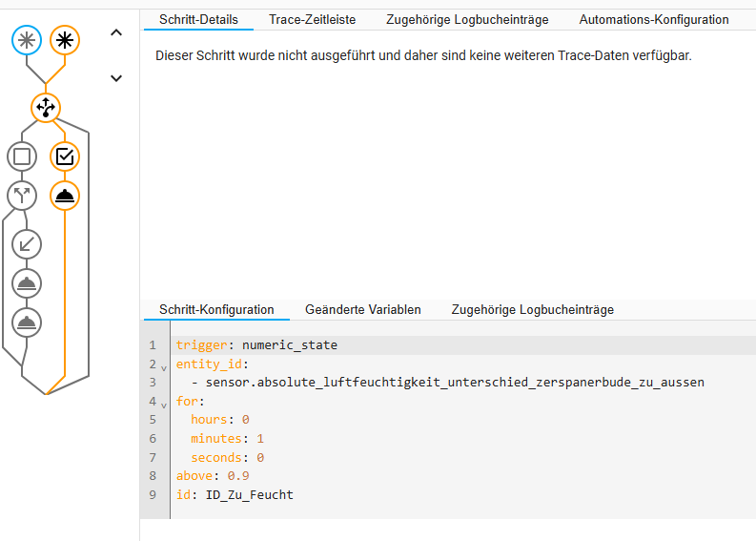Open lower Zugehörige Logbucheinträge tab

pyautogui.click(x=532, y=309)
